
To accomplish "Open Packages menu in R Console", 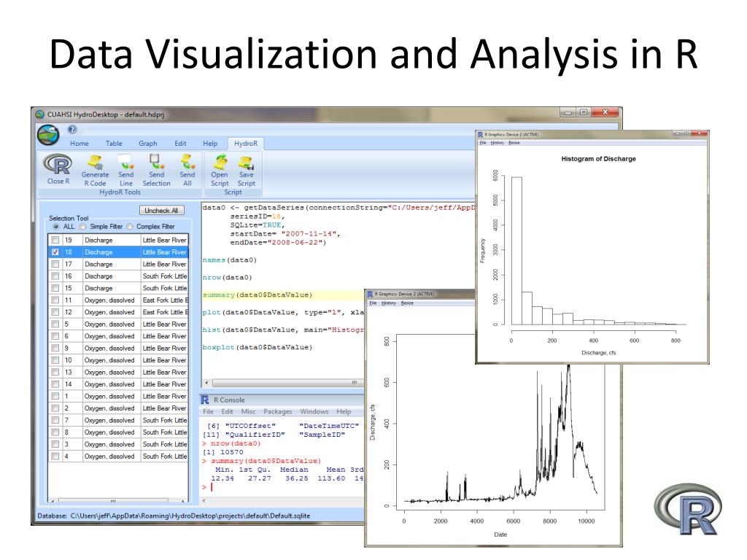I will tap(278, 411).
